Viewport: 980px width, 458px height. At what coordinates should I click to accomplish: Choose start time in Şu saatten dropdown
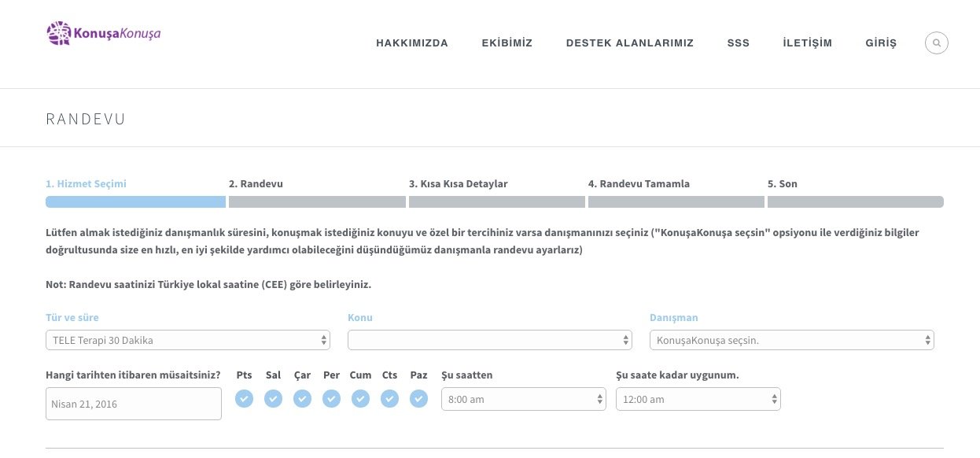(x=523, y=399)
